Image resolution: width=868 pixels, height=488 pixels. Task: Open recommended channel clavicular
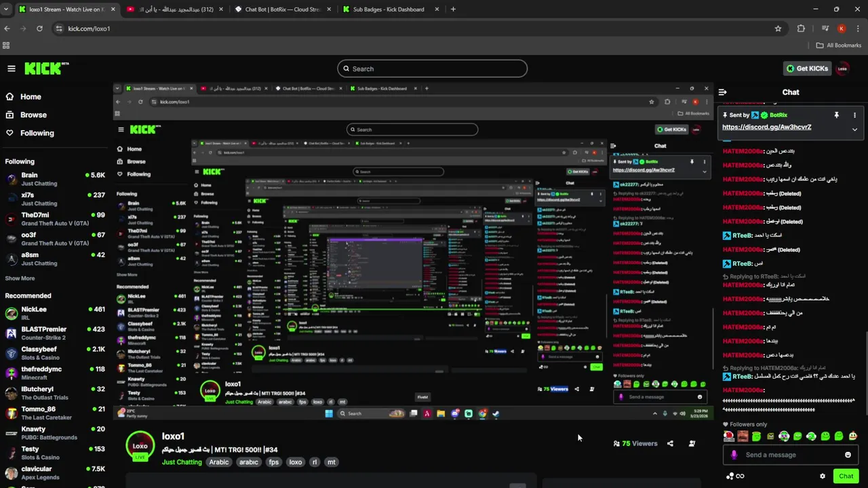54,472
